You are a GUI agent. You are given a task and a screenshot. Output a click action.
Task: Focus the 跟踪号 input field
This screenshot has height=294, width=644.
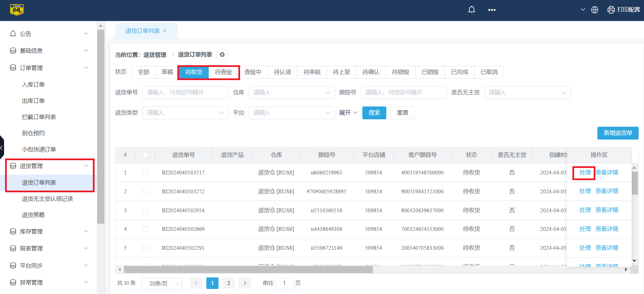pyautogui.click(x=404, y=93)
